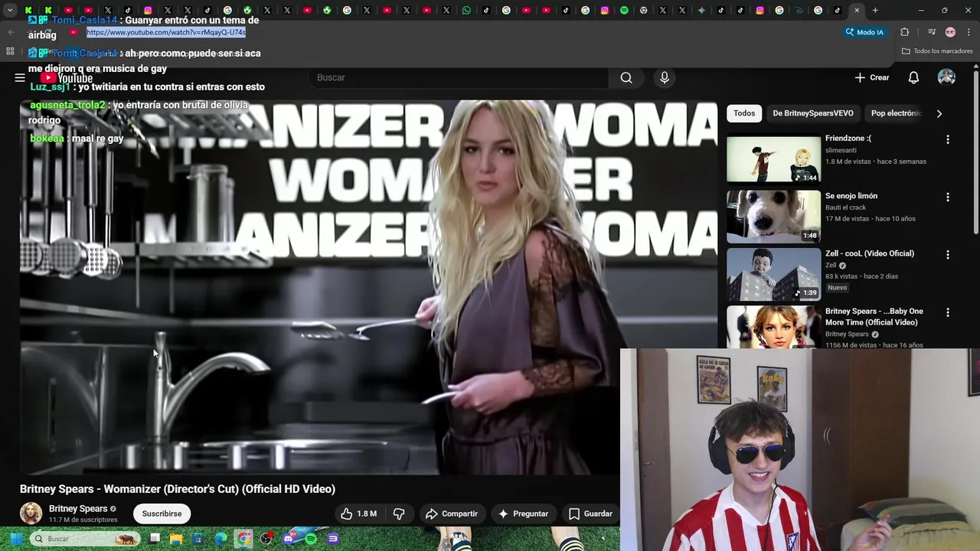Select the Todos filter chip

tap(744, 113)
